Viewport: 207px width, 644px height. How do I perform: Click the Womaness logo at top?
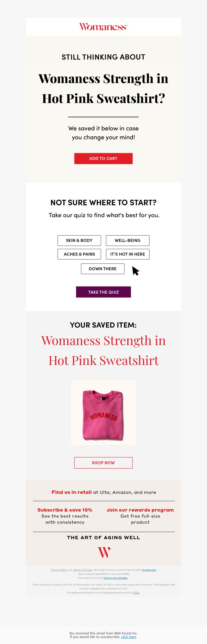click(x=103, y=27)
